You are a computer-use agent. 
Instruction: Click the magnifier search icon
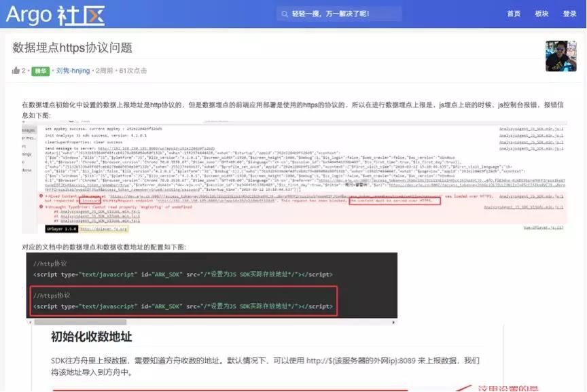tap(285, 14)
